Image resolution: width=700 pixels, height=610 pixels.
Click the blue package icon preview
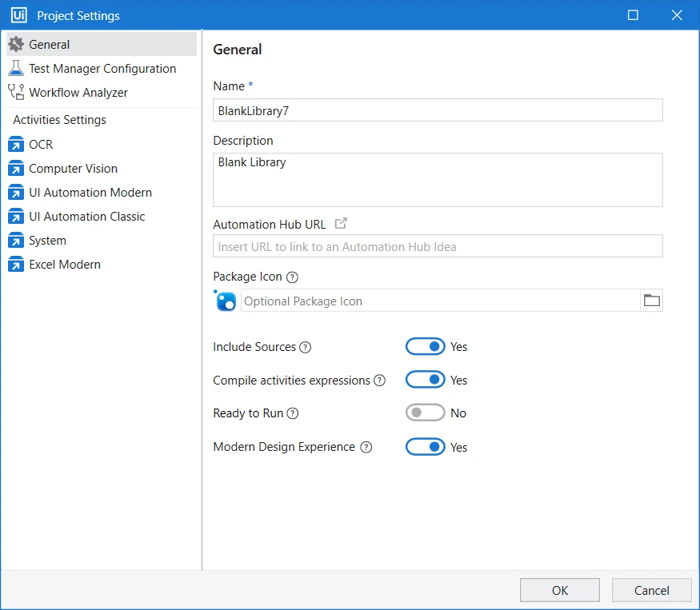[225, 301]
